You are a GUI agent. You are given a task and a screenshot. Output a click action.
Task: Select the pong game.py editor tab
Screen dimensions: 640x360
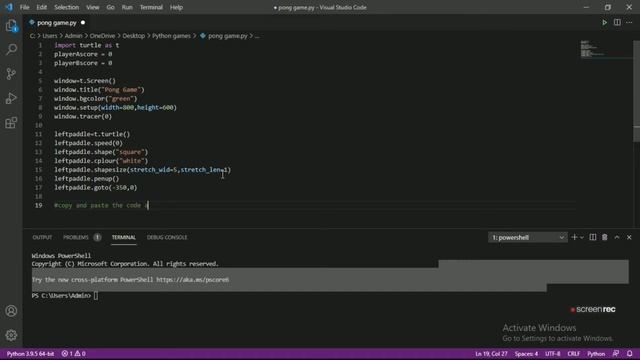tap(56, 23)
